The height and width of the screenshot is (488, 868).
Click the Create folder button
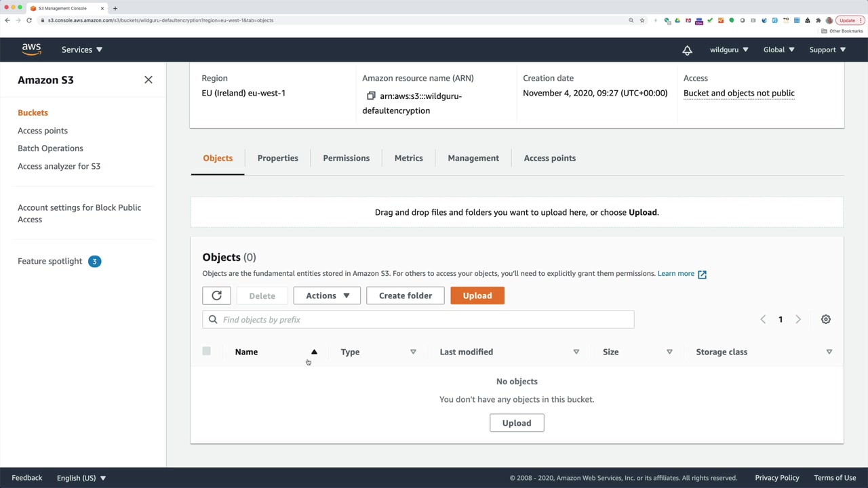coord(406,296)
